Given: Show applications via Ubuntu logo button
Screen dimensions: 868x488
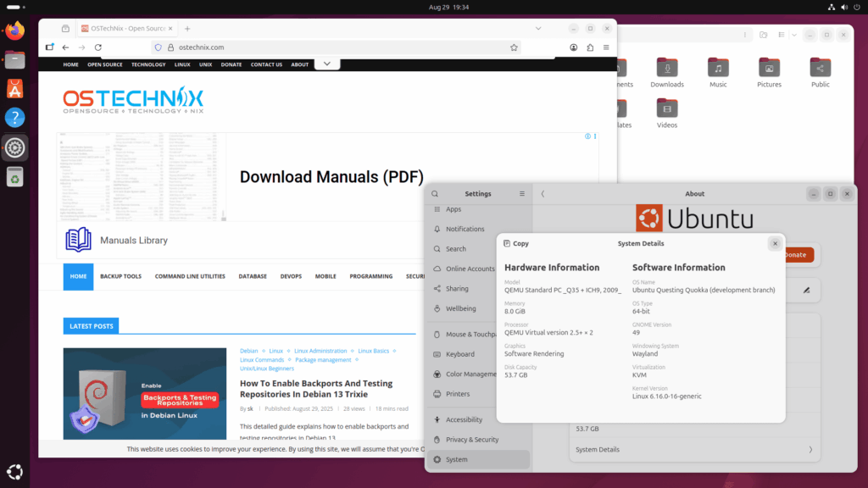Looking at the screenshot, I should (15, 472).
